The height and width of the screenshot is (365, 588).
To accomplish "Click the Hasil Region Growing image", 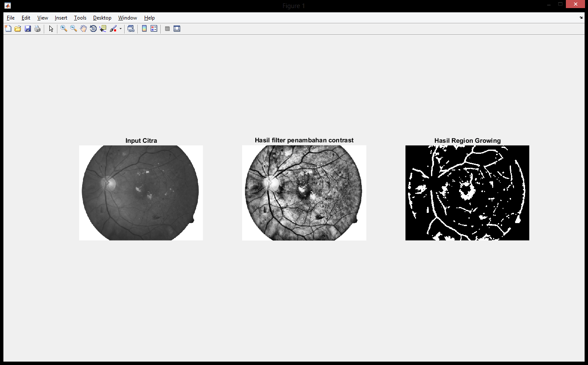I will point(467,193).
